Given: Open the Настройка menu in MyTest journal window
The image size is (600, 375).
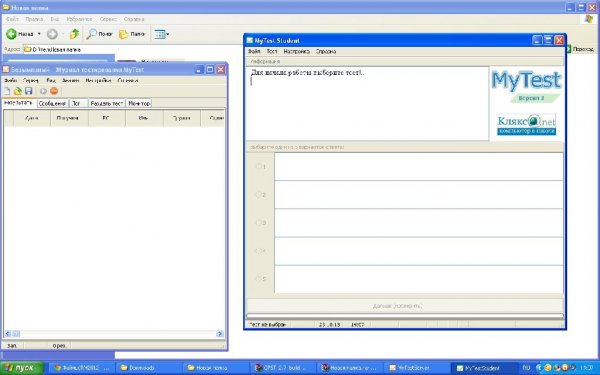Looking at the screenshot, I should tap(98, 81).
